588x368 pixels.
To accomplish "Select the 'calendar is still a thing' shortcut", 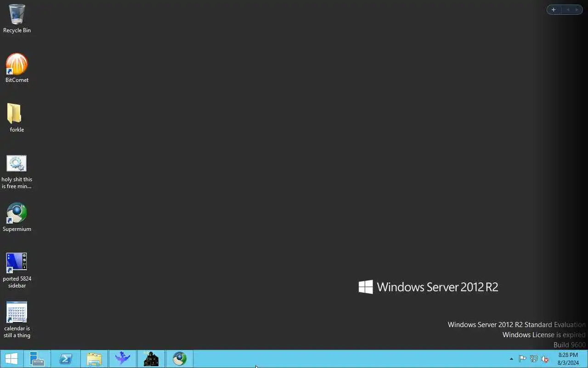I will point(17,320).
